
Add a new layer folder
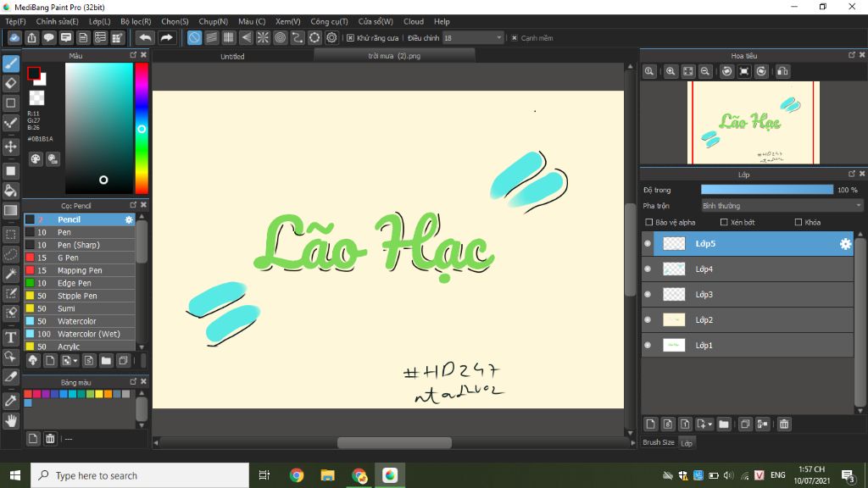point(724,424)
